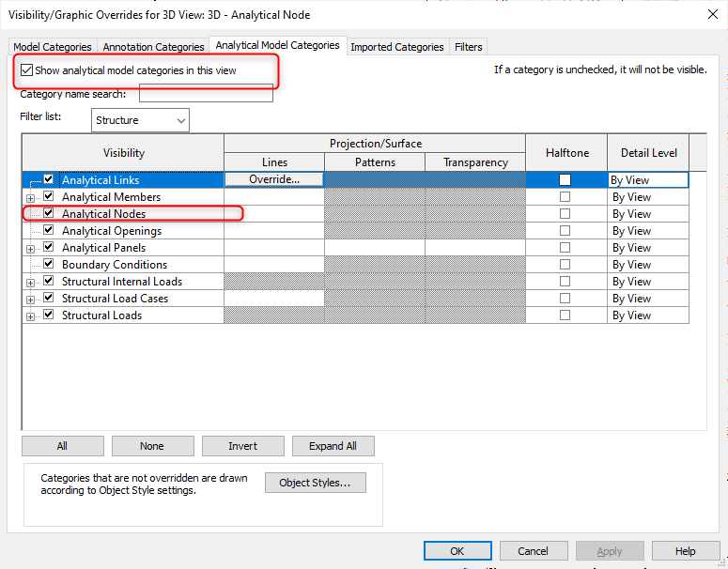
Task: Go to the Filters tab
Action: tap(468, 47)
